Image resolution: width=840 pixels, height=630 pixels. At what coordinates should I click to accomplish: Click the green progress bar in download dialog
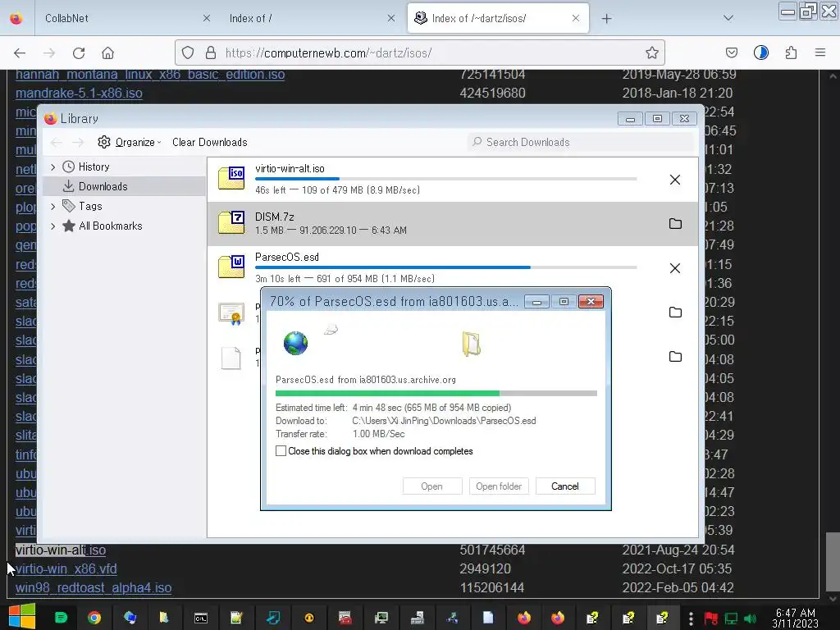point(436,393)
